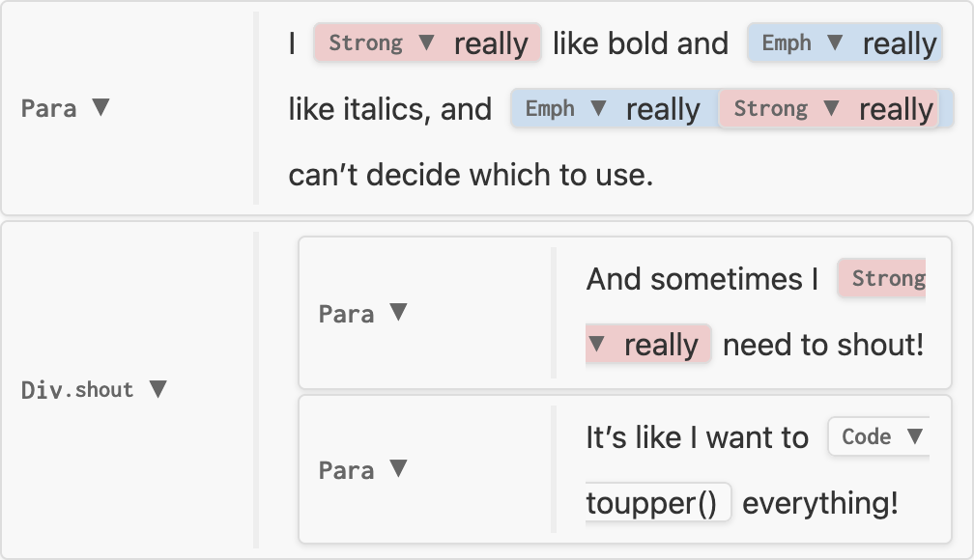
Task: Click the arrow next to the Code tag
Action: (x=915, y=436)
